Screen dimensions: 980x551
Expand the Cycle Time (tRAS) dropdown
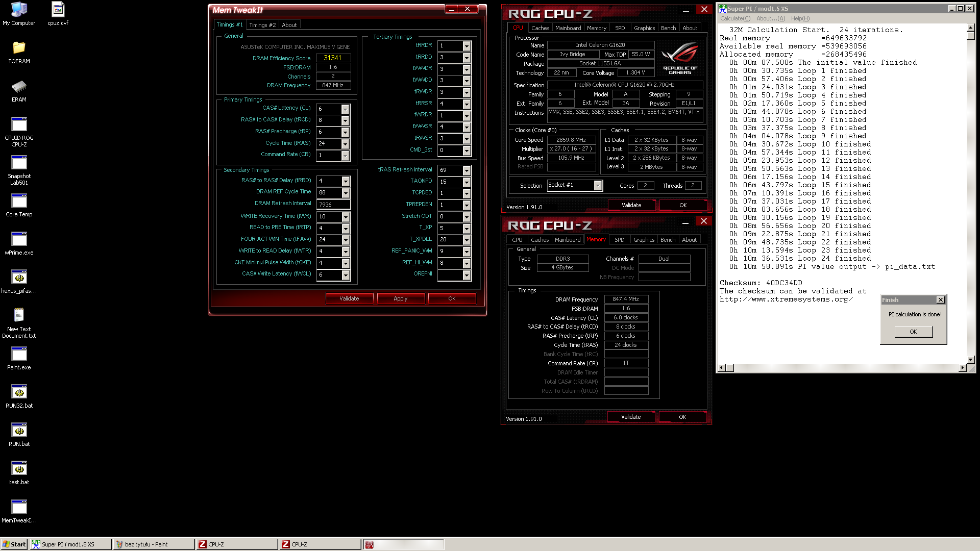pyautogui.click(x=345, y=144)
